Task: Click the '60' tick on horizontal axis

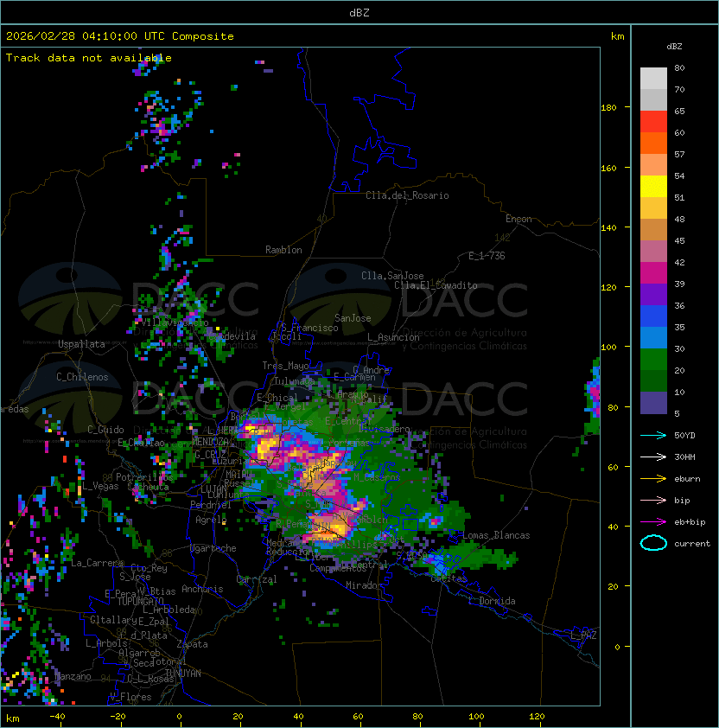Action: tap(358, 717)
